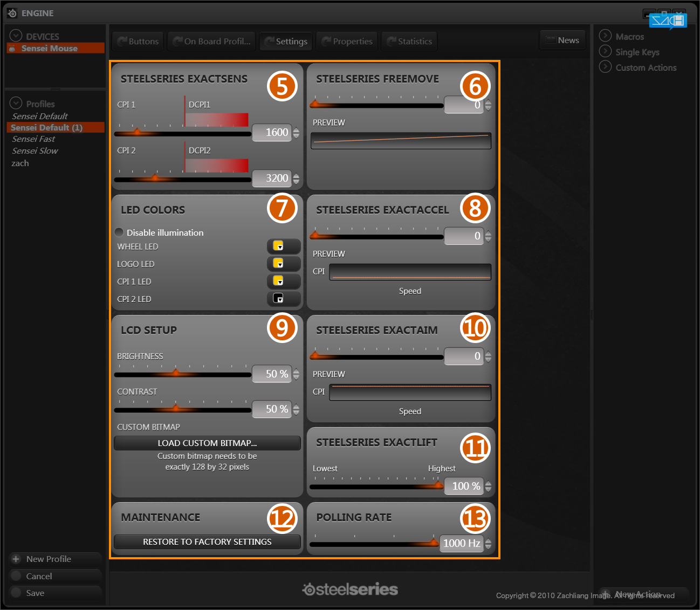
Task: Click the LCD Brightness slider
Action: pyautogui.click(x=183, y=374)
